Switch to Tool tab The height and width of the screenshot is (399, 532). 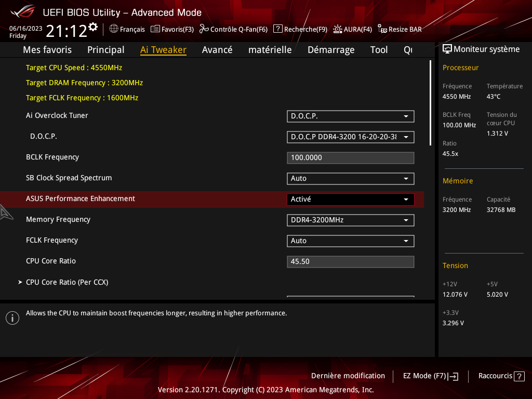pyautogui.click(x=379, y=50)
